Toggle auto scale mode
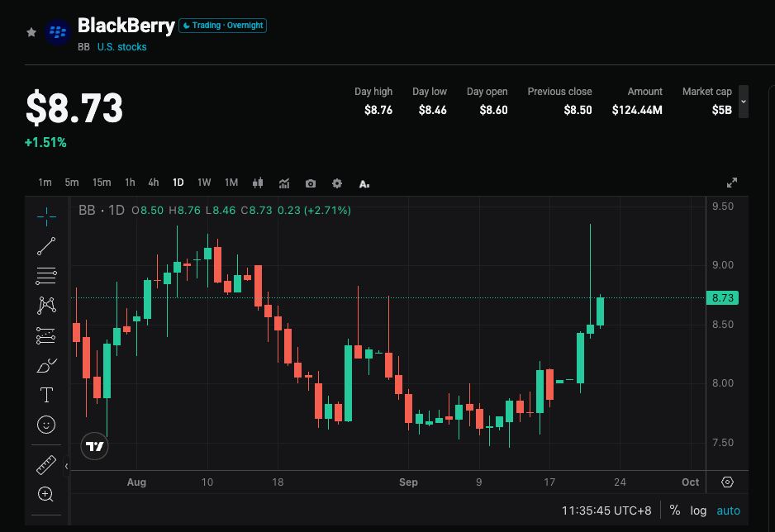 [729, 511]
